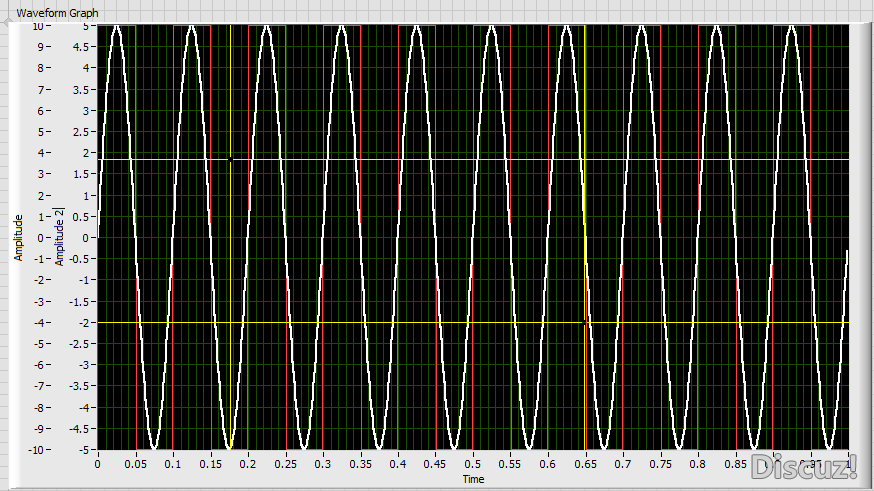The height and width of the screenshot is (491, 874).
Task: Click the 6 tick on Amplitude axis
Action: tap(41, 111)
